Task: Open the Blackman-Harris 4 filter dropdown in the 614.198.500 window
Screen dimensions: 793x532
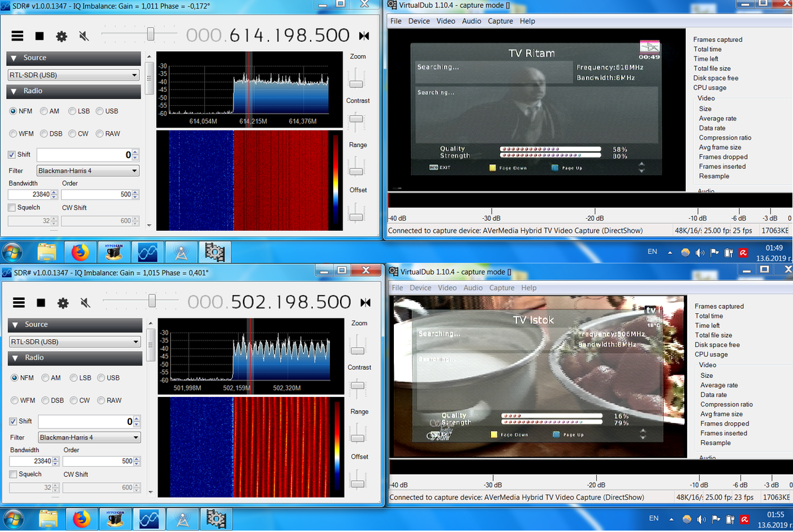Action: click(x=88, y=170)
